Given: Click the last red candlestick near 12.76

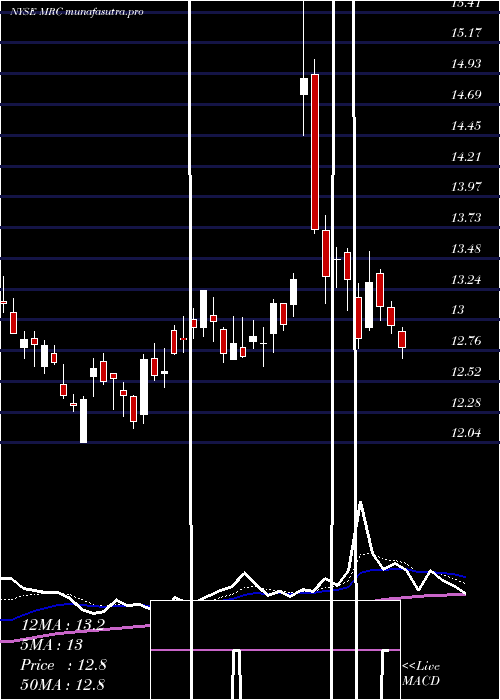Looking at the screenshot, I should tap(402, 339).
